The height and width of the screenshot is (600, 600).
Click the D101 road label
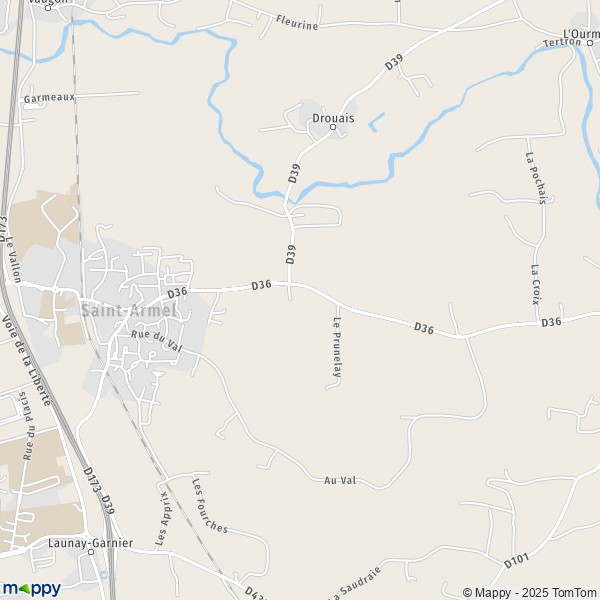517,561
